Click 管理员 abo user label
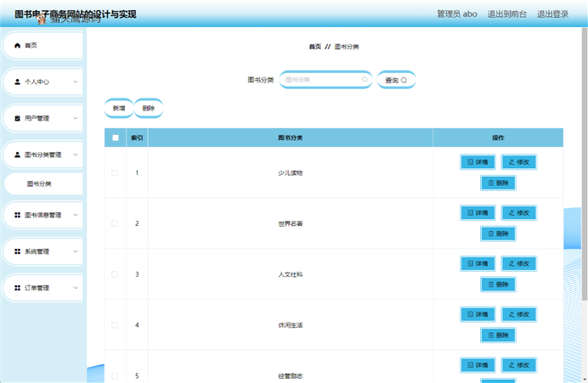 (x=457, y=14)
